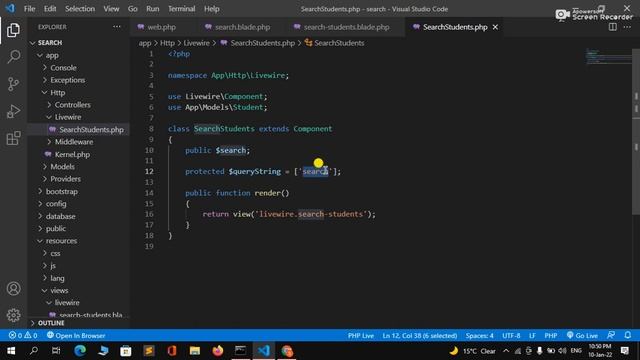The height and width of the screenshot is (360, 640).
Task: Click the Ln 12, Col 38 position indicator
Action: pos(420,336)
